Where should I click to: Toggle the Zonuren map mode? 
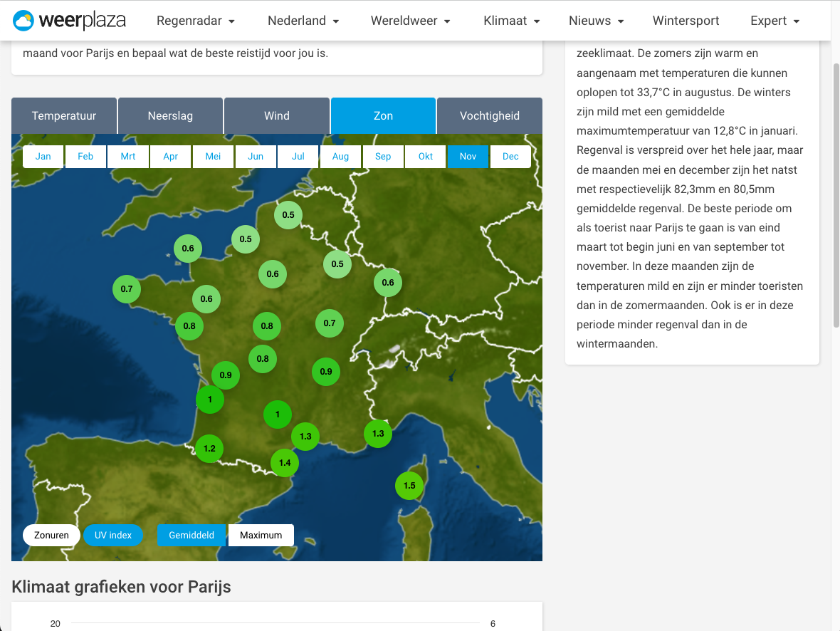click(51, 536)
